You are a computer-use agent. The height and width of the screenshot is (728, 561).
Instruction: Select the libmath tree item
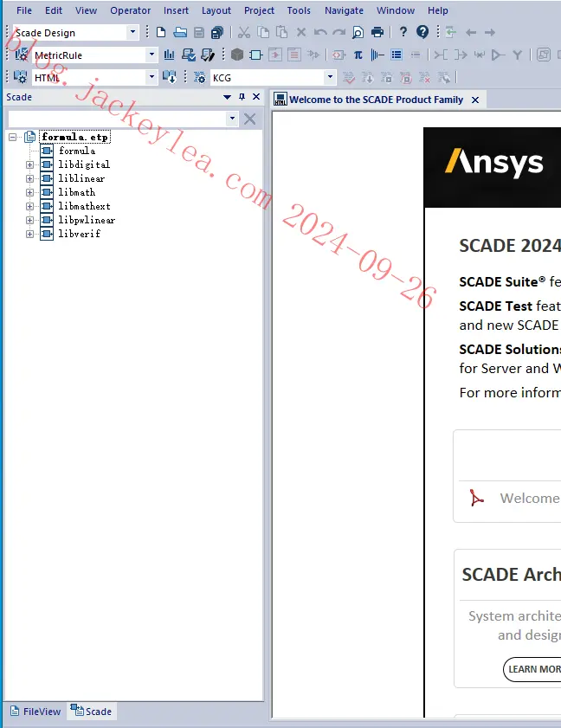(77, 192)
